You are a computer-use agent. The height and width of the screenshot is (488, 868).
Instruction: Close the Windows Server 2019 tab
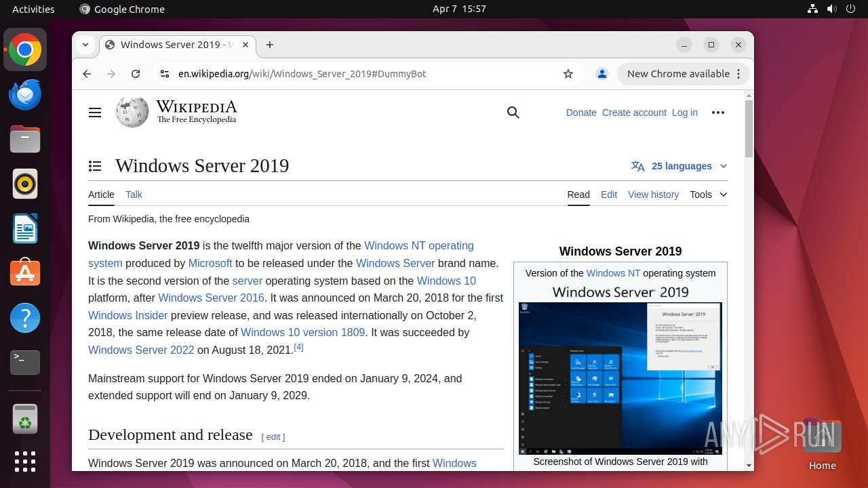[x=245, y=45]
